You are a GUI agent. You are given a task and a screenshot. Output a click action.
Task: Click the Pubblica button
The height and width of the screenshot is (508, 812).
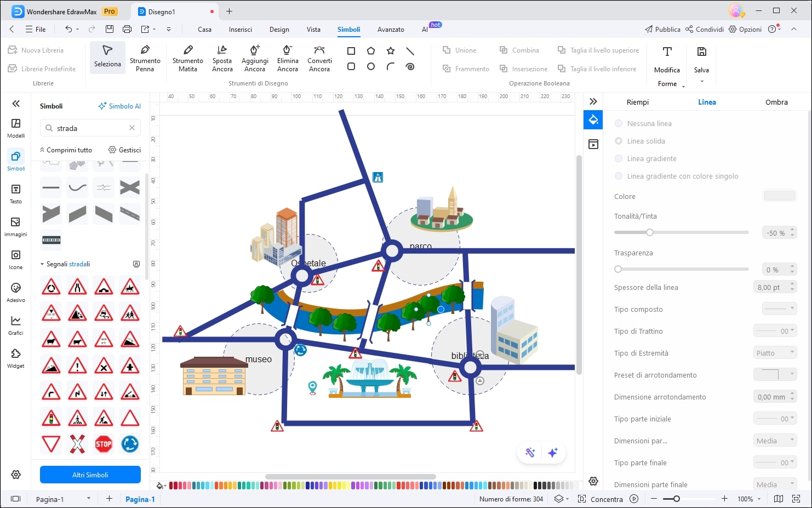[662, 30]
